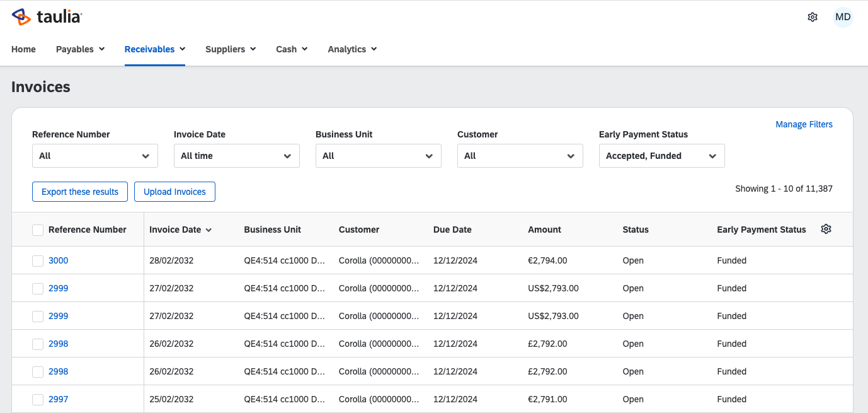Open the MD user avatar menu
The width and height of the screenshot is (868, 413).
point(843,17)
